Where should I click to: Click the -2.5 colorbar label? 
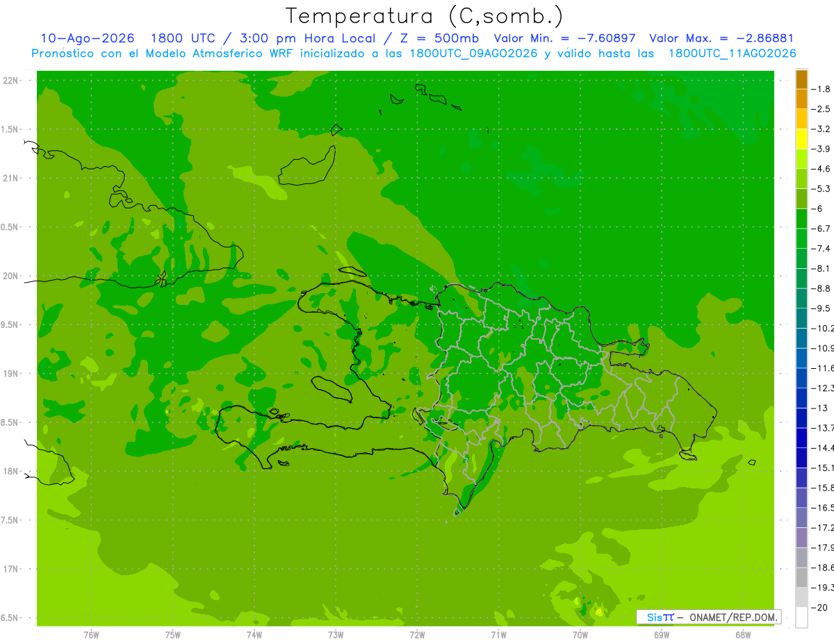coord(821,109)
